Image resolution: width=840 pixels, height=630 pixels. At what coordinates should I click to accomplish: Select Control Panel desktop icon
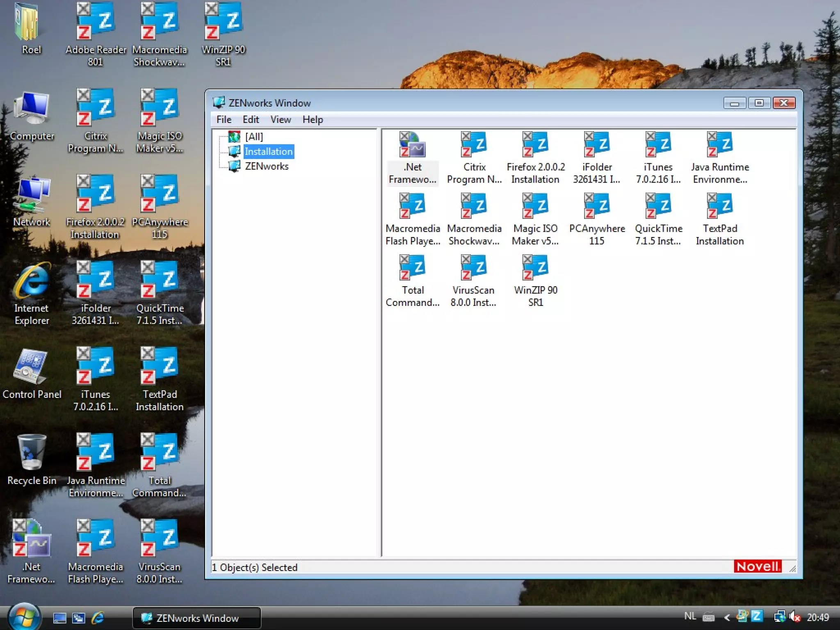pos(32,374)
